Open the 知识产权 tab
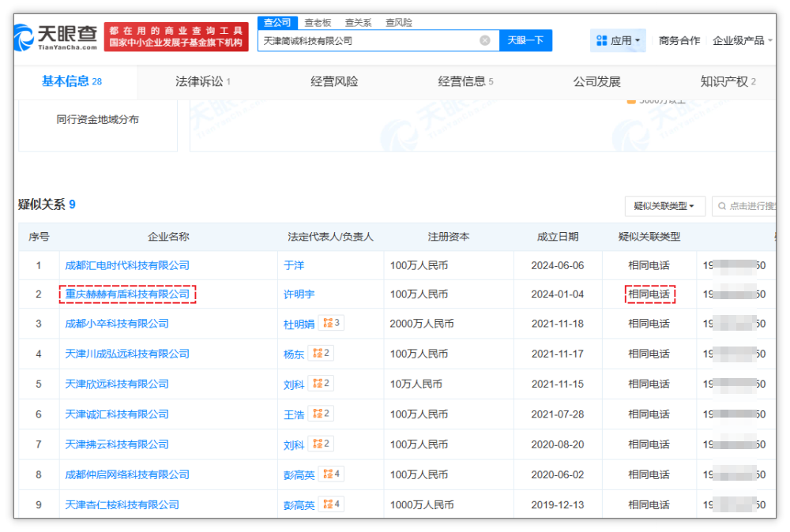This screenshot has height=532, width=790. coord(728,81)
